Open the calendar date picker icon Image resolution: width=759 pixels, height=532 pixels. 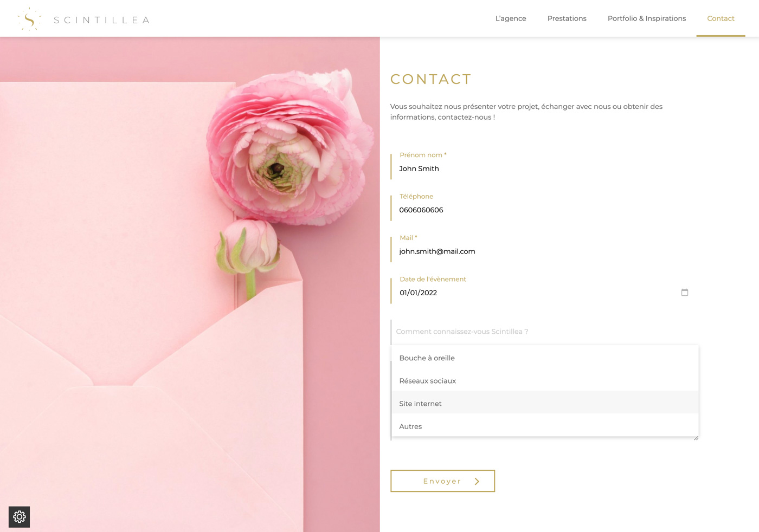click(x=685, y=293)
